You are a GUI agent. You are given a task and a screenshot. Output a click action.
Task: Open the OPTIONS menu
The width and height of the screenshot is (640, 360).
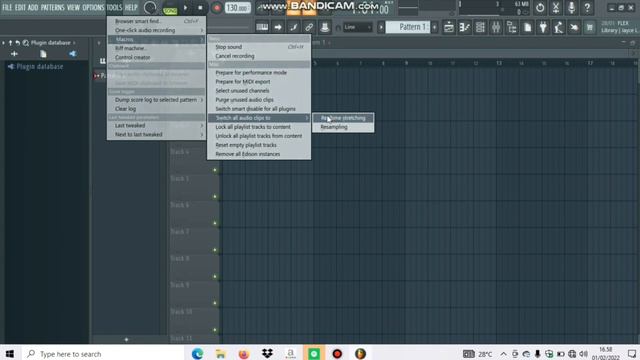[93, 7]
